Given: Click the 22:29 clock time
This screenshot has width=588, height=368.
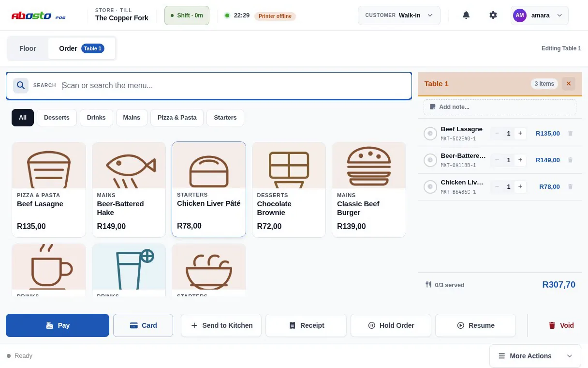Looking at the screenshot, I should [242, 15].
